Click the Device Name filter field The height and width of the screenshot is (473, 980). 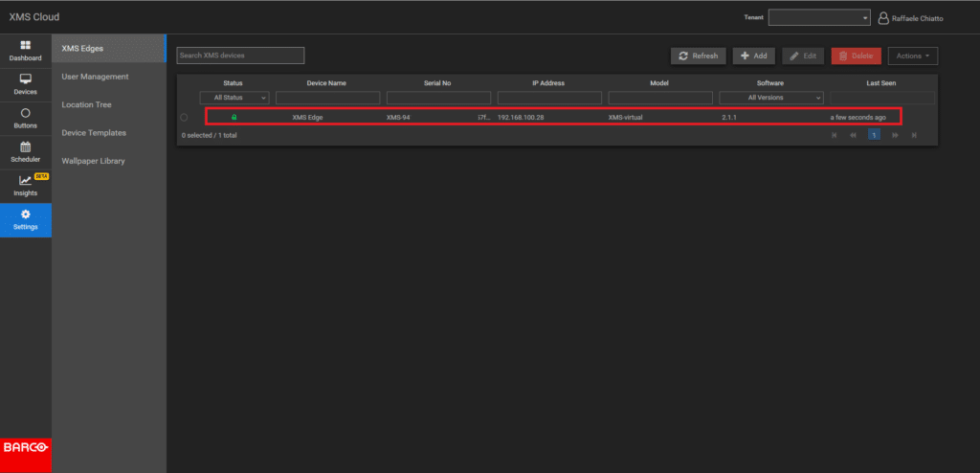coord(327,98)
